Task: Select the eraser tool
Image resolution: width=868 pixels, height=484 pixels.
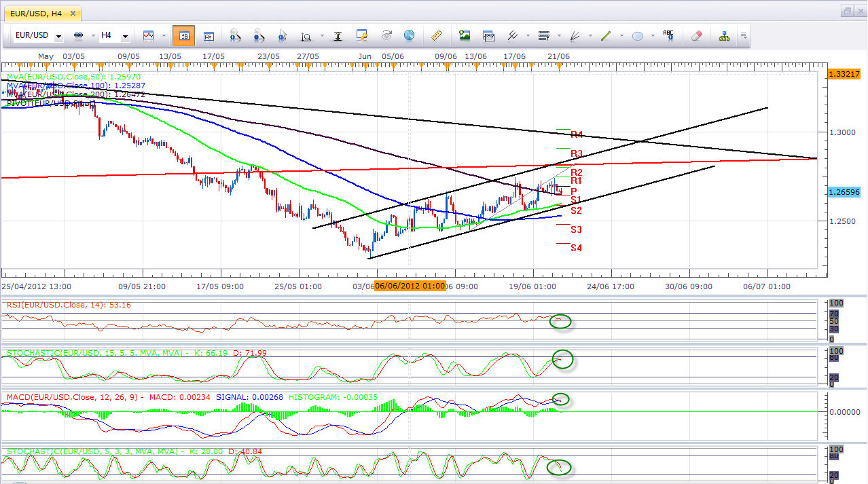Action: tap(696, 35)
